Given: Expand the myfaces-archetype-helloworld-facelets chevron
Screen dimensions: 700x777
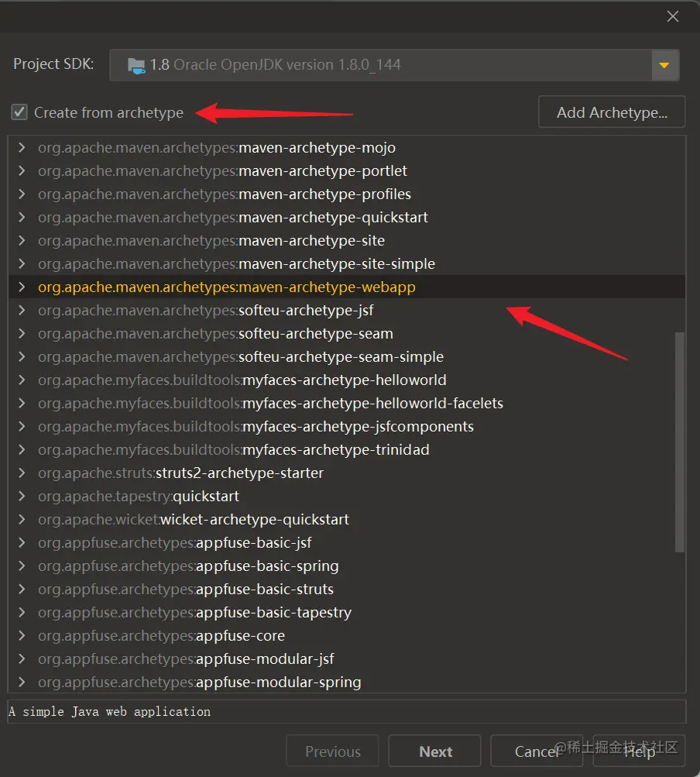Looking at the screenshot, I should tap(22, 404).
